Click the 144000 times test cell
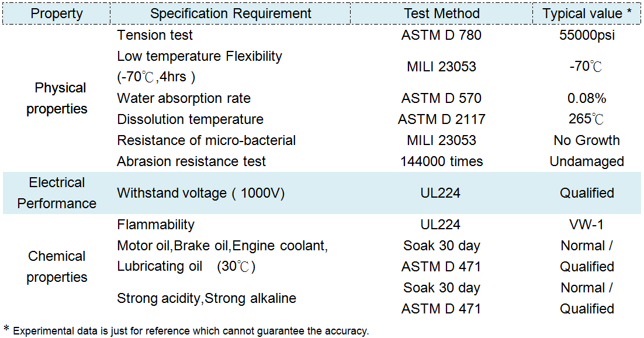Viewport: 644px width, 338px height. click(441, 161)
